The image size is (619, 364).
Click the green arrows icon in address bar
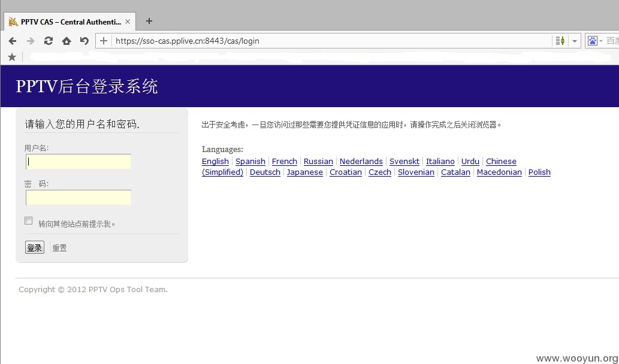click(x=560, y=41)
